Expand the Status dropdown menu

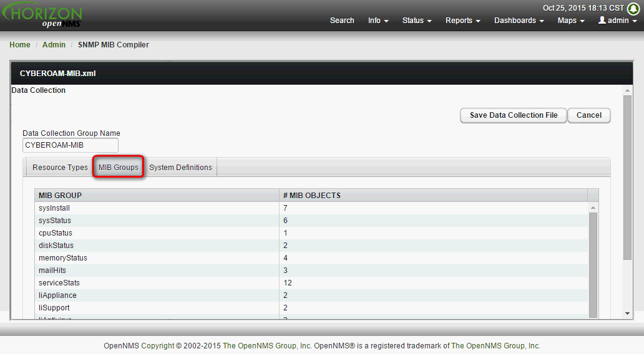pos(416,21)
